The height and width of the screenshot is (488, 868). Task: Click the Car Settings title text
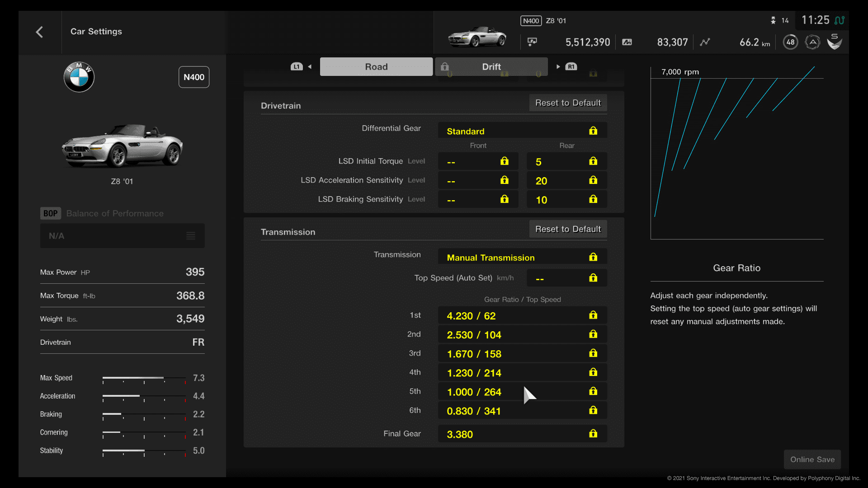click(x=96, y=32)
